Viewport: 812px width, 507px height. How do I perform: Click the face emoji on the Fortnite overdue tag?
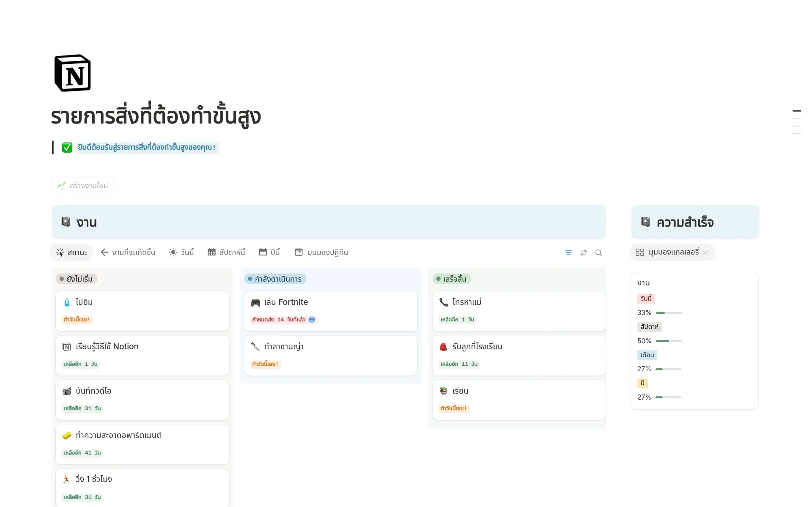[312, 320]
